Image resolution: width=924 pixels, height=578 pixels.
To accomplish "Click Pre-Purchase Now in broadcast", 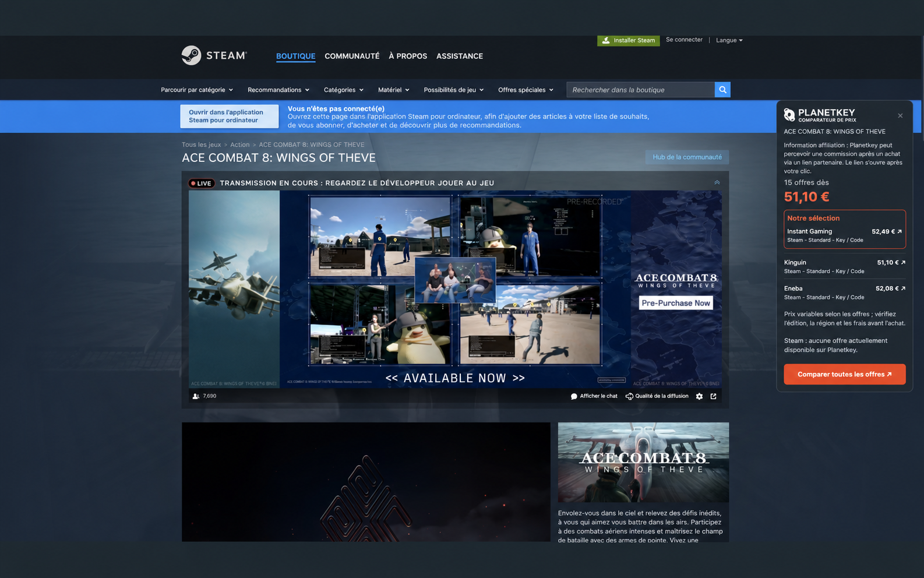I will [676, 303].
